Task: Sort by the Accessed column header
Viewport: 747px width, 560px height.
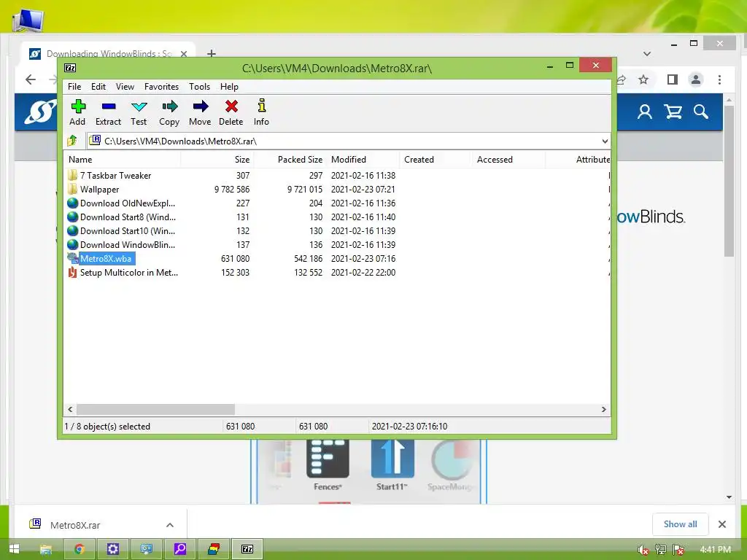Action: tap(508, 160)
